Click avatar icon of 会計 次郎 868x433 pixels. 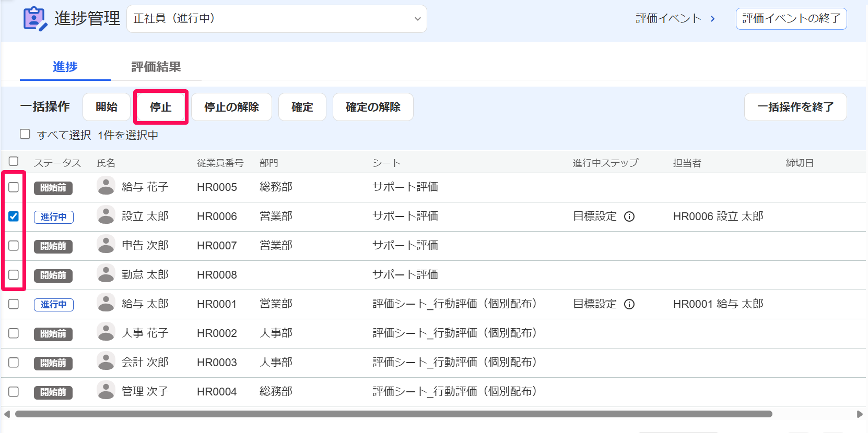106,361
